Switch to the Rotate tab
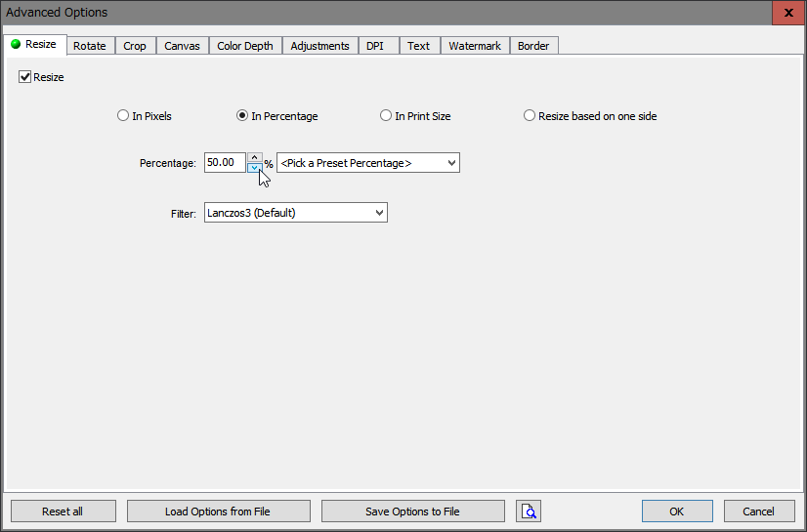 (90, 46)
